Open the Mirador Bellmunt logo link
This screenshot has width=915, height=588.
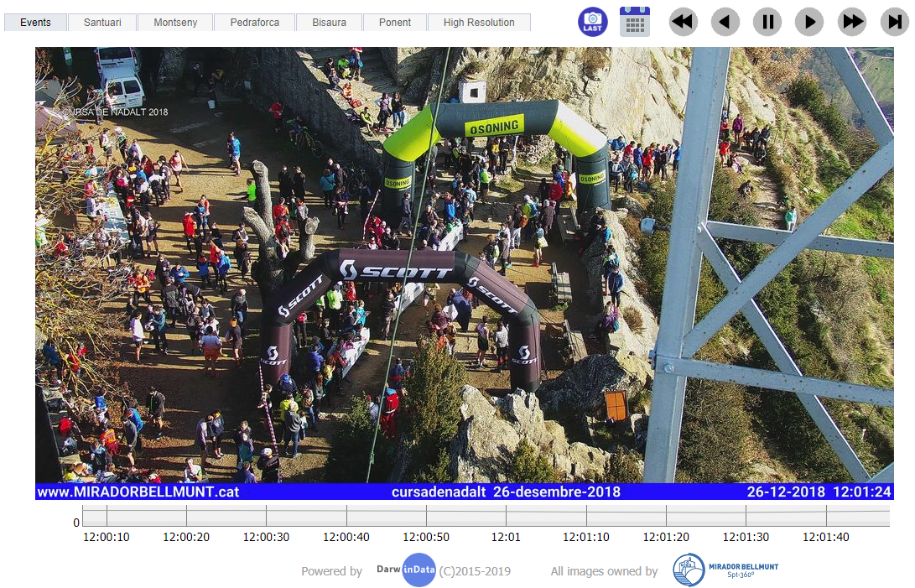coord(725,570)
